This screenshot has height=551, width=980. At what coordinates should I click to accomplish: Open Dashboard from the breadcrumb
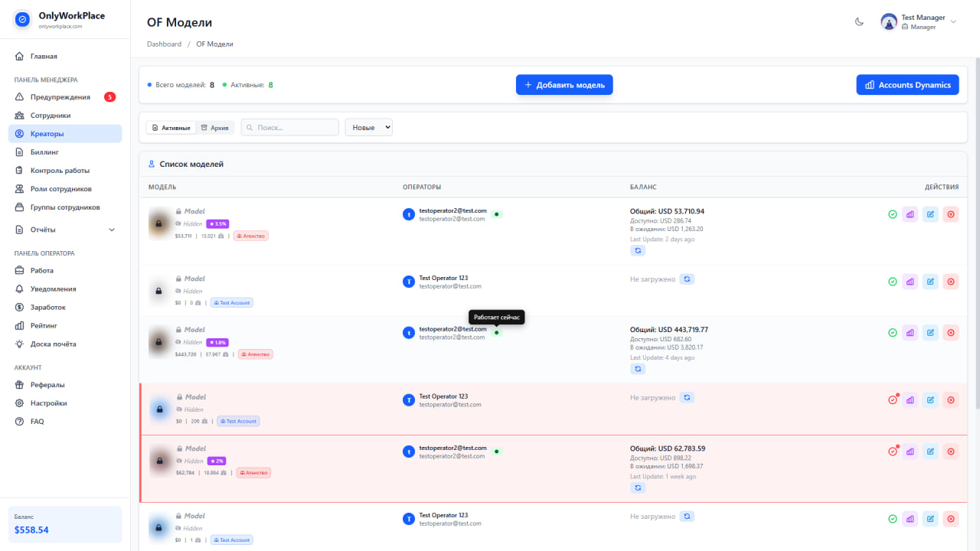coord(164,44)
